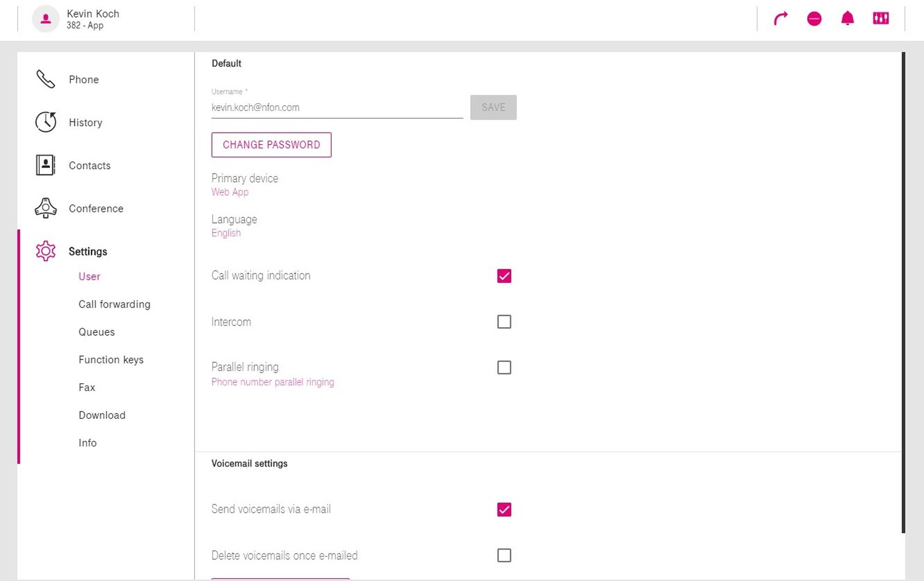The height and width of the screenshot is (581, 924).
Task: Uncheck the Call waiting indication checkbox
Action: (x=504, y=276)
